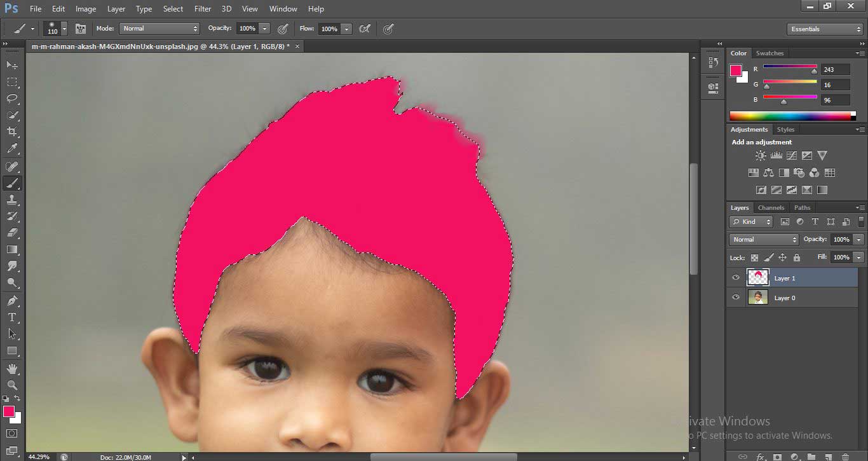Screen dimensions: 868x461
Task: Select the Horizontal Type tool
Action: (11, 317)
